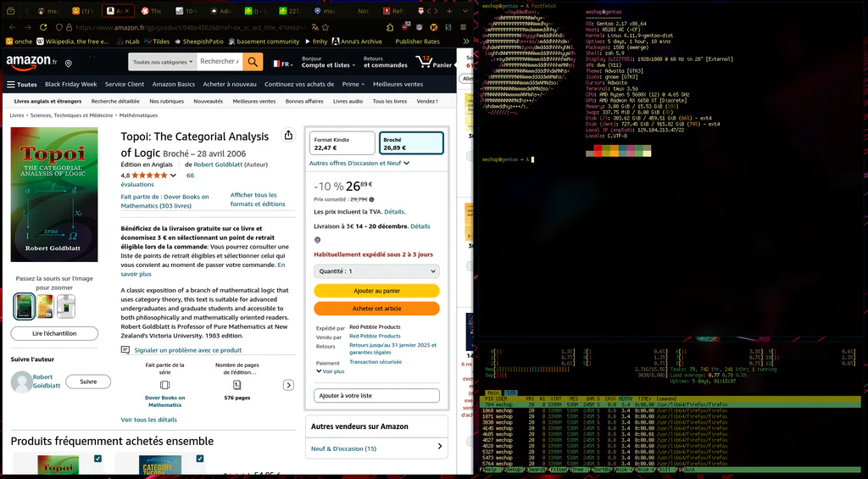List all tabs dropdown chevron

[x=465, y=10]
